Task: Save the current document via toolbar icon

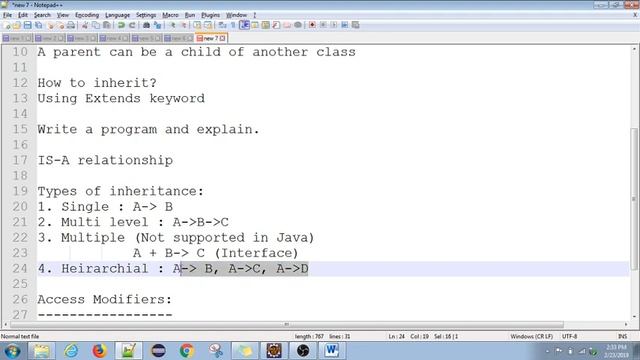Action: (x=27, y=25)
